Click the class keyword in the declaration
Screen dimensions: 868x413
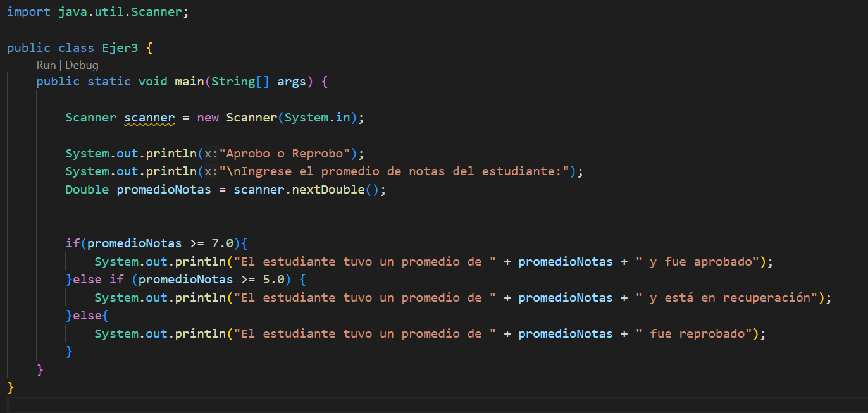click(x=76, y=48)
